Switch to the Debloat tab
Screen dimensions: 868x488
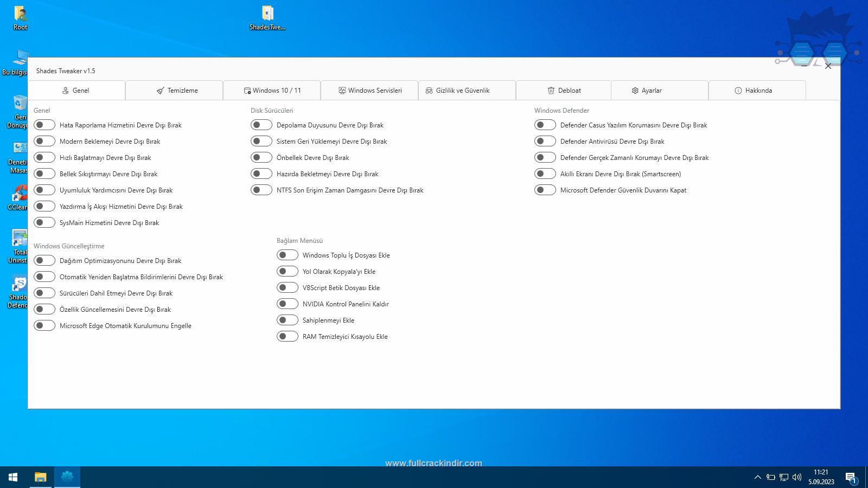pos(564,91)
